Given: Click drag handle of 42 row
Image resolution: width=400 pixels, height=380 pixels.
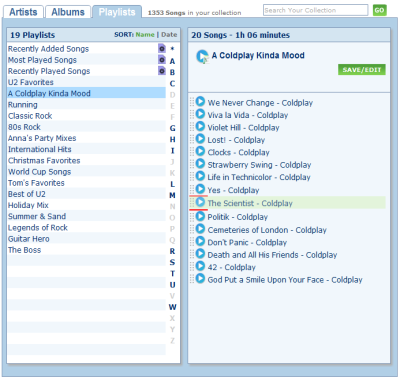Looking at the screenshot, I should click(x=192, y=266).
